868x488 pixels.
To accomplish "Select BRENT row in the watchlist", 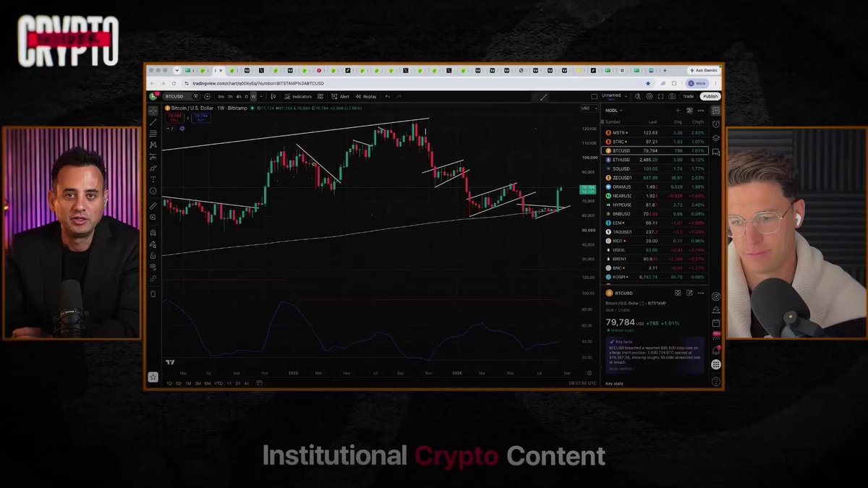I will [x=655, y=259].
